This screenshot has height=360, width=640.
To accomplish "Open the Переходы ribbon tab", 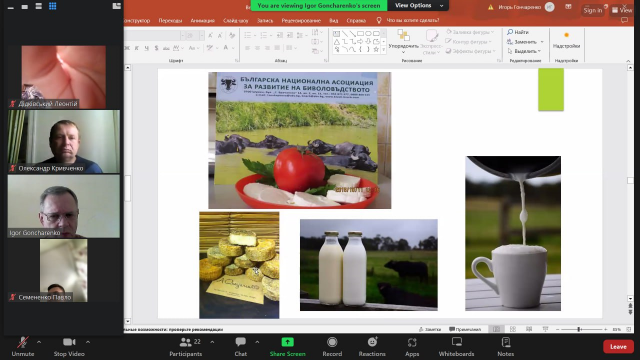I will [x=170, y=20].
